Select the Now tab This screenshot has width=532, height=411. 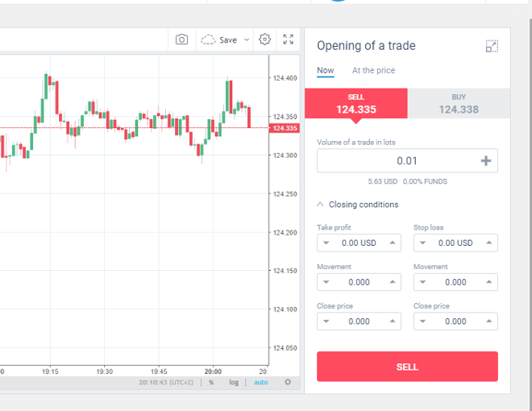[x=326, y=70]
